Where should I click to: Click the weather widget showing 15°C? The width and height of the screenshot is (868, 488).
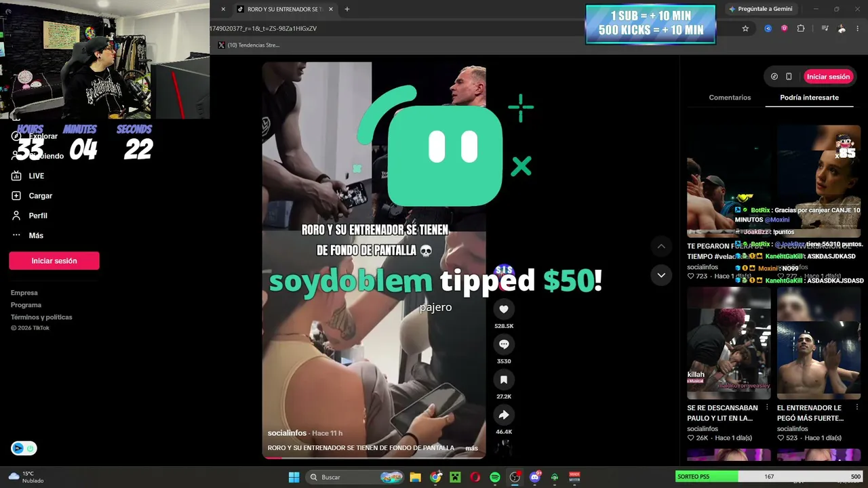26,477
